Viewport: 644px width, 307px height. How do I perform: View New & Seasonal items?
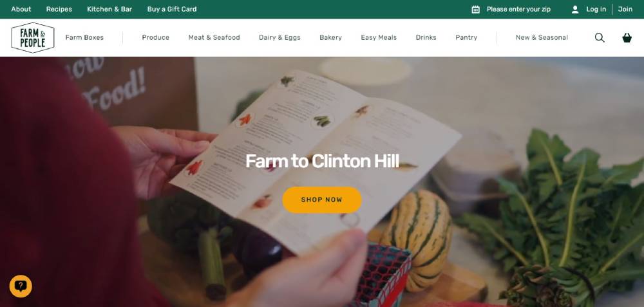tap(542, 37)
